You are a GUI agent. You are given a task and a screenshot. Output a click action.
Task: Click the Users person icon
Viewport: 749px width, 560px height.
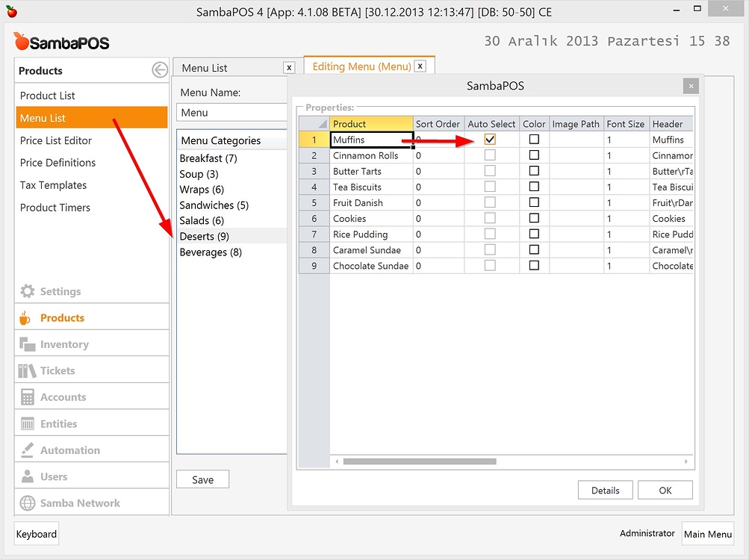28,476
